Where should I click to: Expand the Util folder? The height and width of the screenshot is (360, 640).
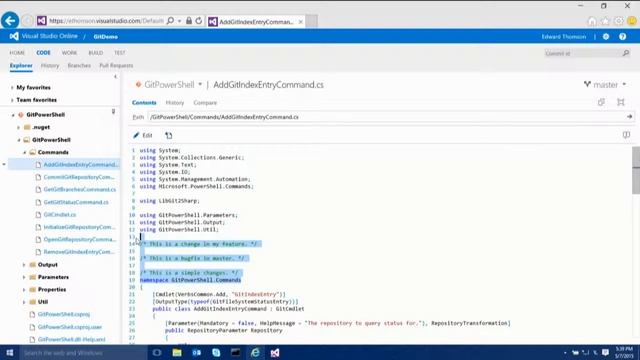24,302
